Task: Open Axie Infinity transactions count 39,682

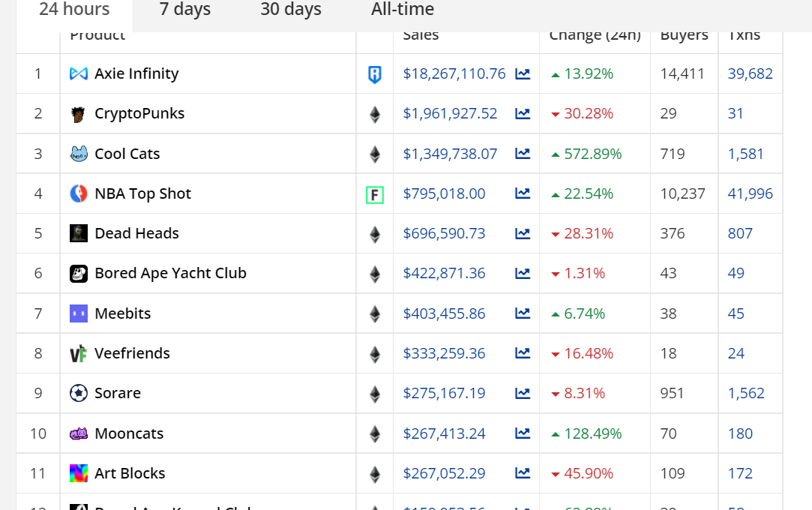Action: tap(750, 73)
